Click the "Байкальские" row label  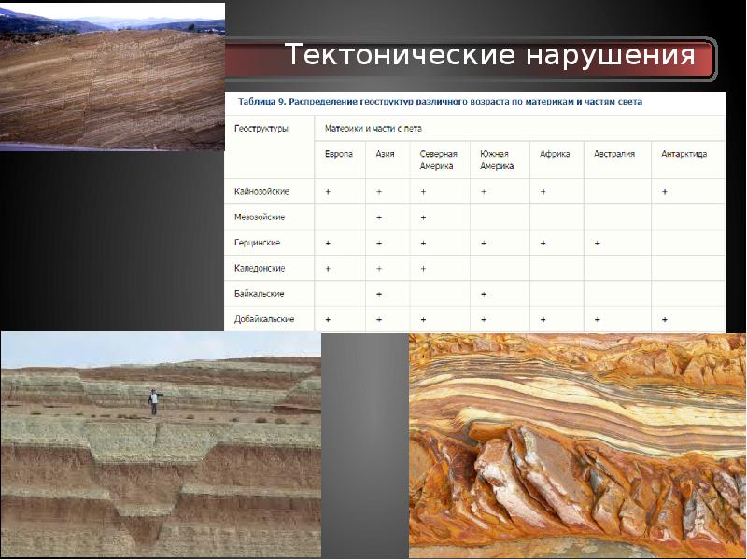260,294
